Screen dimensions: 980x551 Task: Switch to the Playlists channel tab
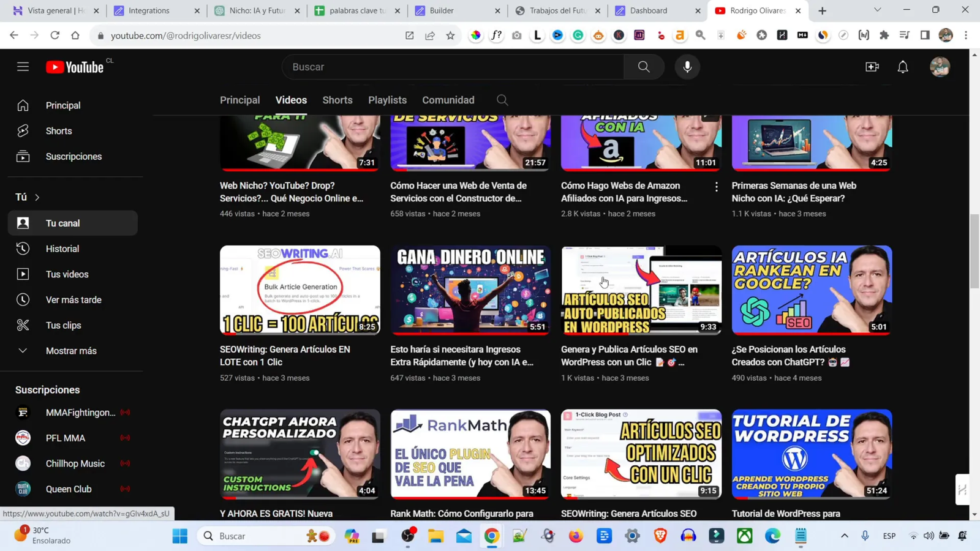[387, 100]
